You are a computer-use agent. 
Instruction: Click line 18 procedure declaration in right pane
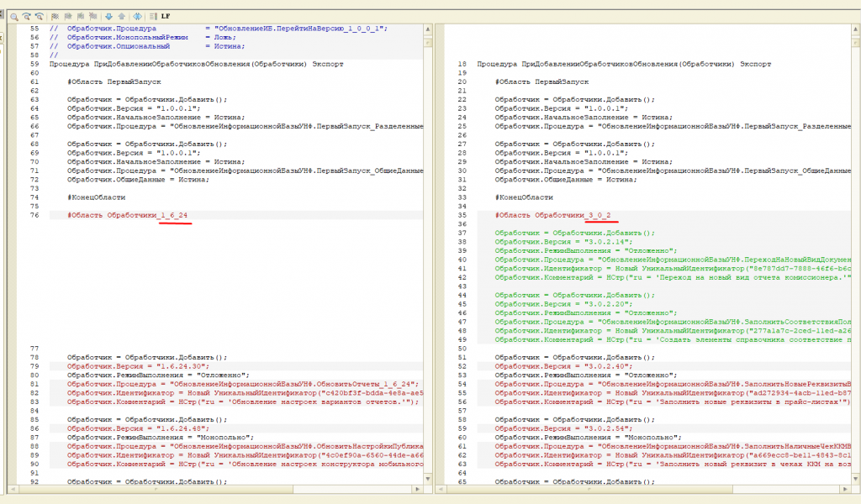(624, 64)
